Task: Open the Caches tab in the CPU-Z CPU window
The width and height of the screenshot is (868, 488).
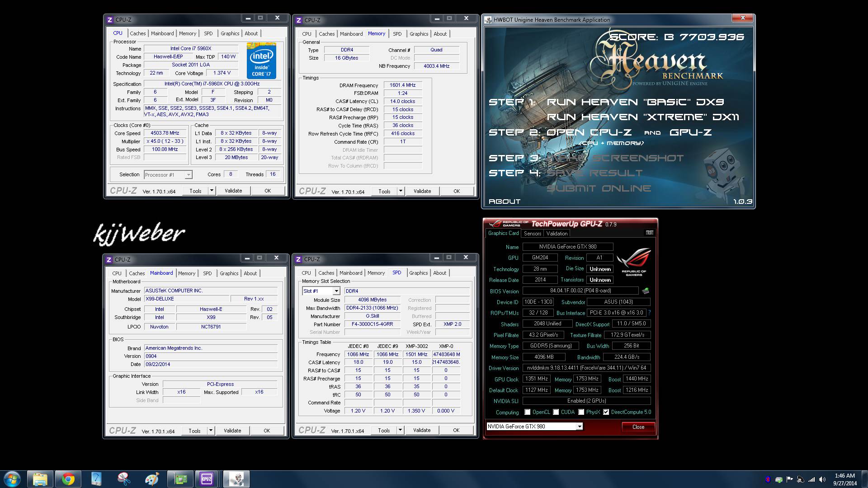Action: [138, 33]
